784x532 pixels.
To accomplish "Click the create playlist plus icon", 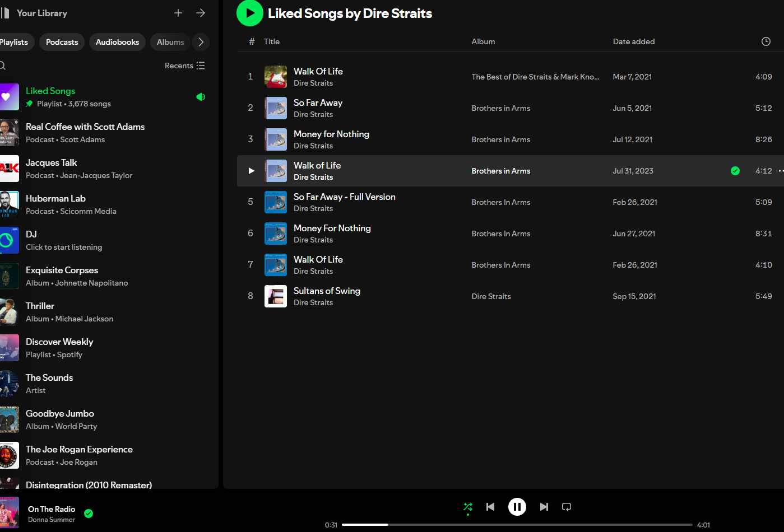I will click(x=178, y=13).
